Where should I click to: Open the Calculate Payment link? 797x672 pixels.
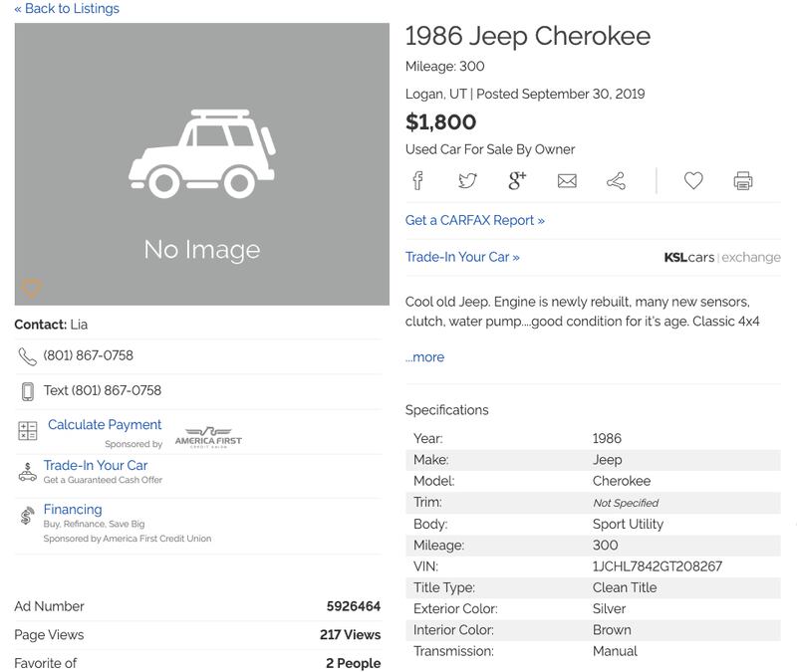[105, 425]
